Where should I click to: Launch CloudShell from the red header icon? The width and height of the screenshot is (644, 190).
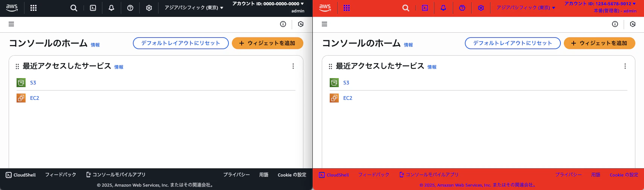425,8
